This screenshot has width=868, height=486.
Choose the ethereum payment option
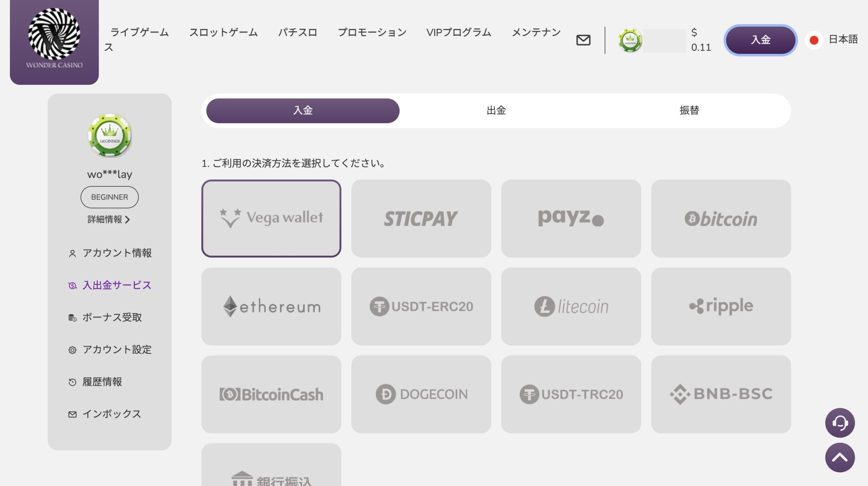(x=271, y=306)
